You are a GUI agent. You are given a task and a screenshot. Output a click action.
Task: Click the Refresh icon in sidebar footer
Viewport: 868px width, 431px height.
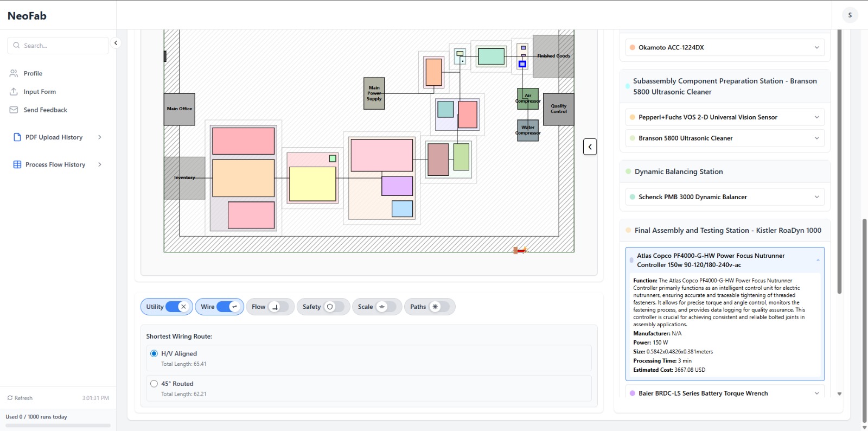coord(10,398)
